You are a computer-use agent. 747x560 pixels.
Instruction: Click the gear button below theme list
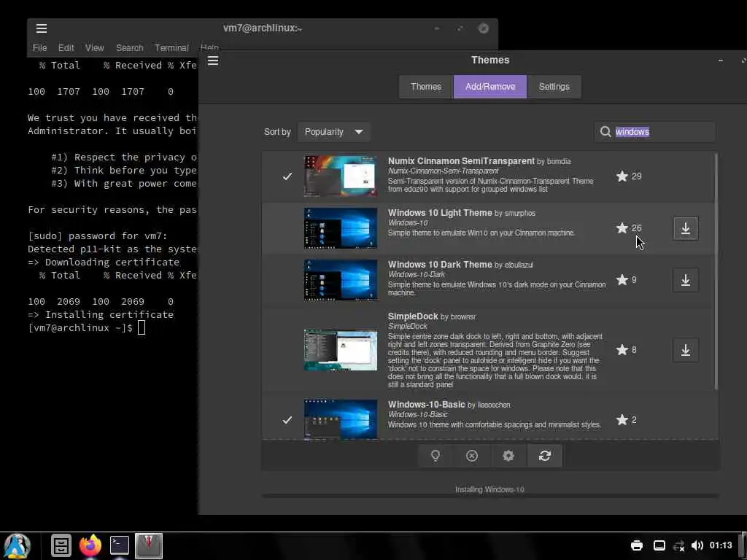click(x=508, y=456)
